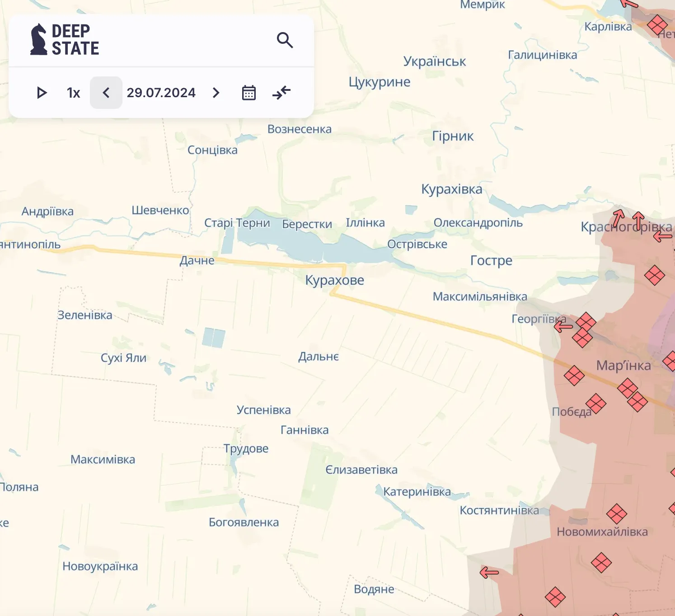Screen dimensions: 675x616
Task: Click the compare-dates arrows icon
Action: (281, 93)
